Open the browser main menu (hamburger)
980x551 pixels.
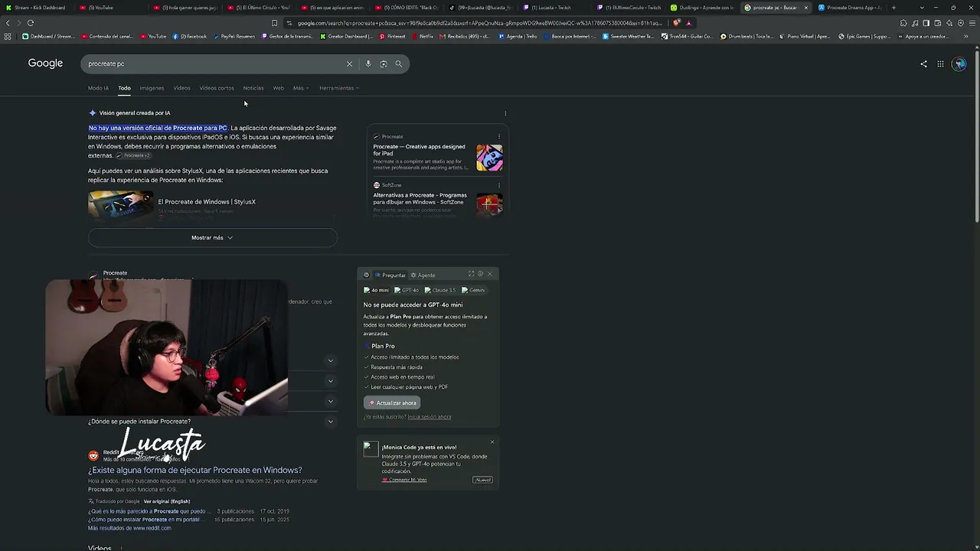click(972, 23)
